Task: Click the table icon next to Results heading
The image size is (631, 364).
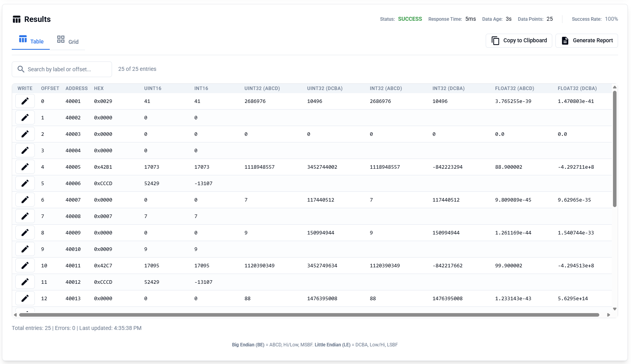Action: [17, 19]
